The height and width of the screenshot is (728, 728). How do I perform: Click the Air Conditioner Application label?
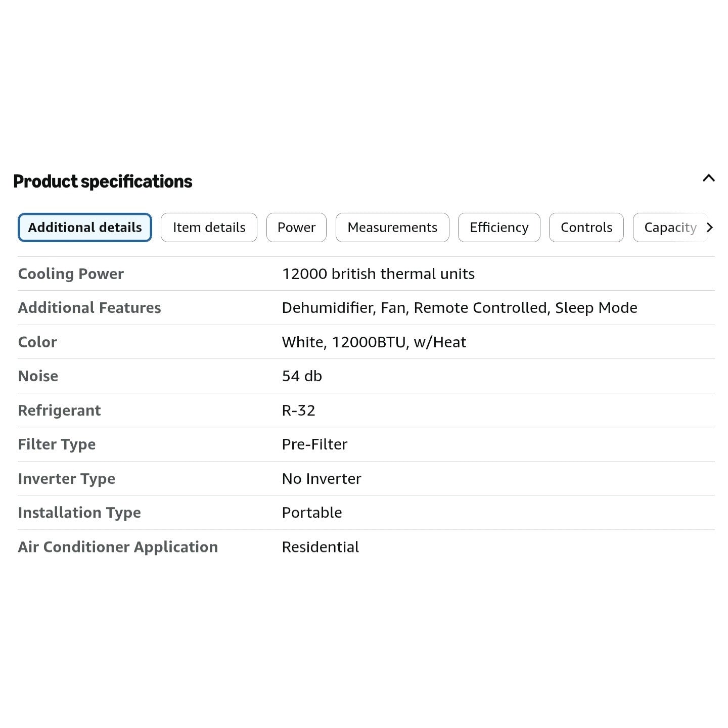pos(118,547)
